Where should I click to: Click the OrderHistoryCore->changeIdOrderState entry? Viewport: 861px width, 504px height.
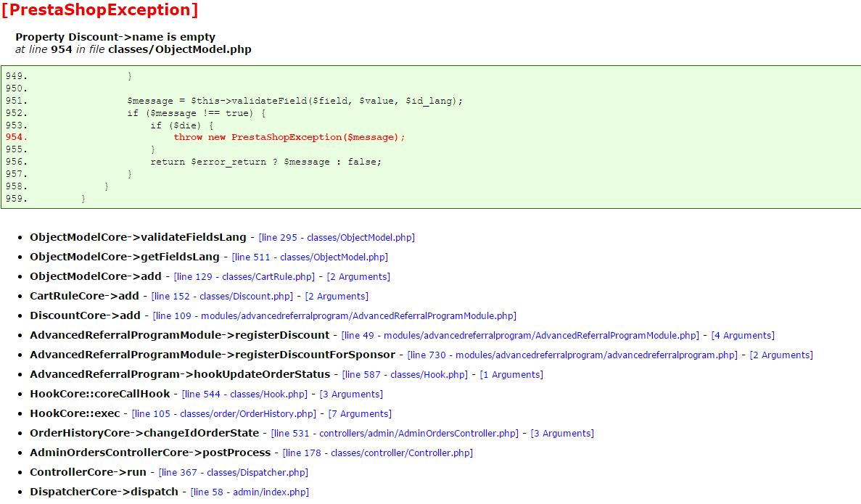(x=144, y=433)
